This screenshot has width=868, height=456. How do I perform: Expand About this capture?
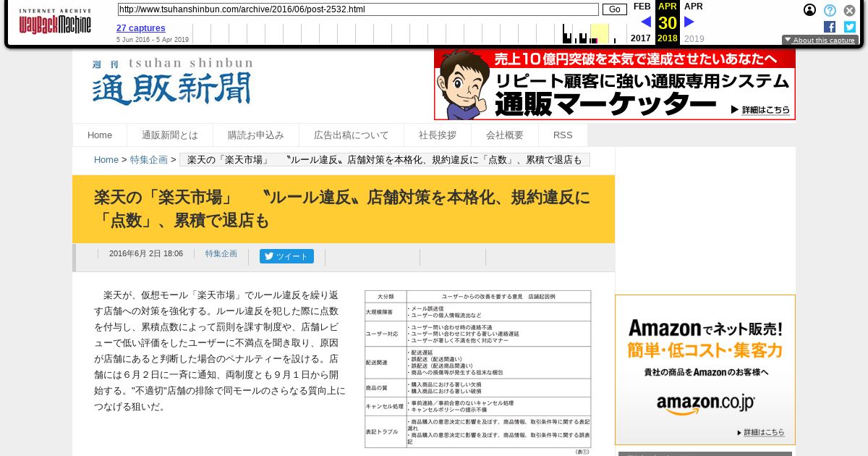820,41
